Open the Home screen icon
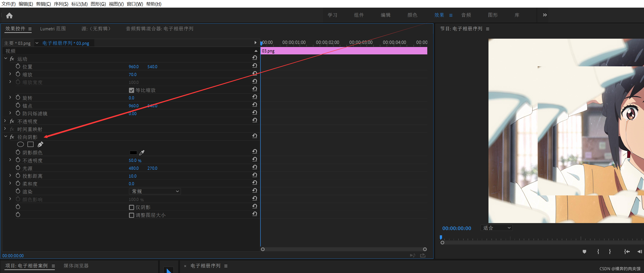 (9, 16)
